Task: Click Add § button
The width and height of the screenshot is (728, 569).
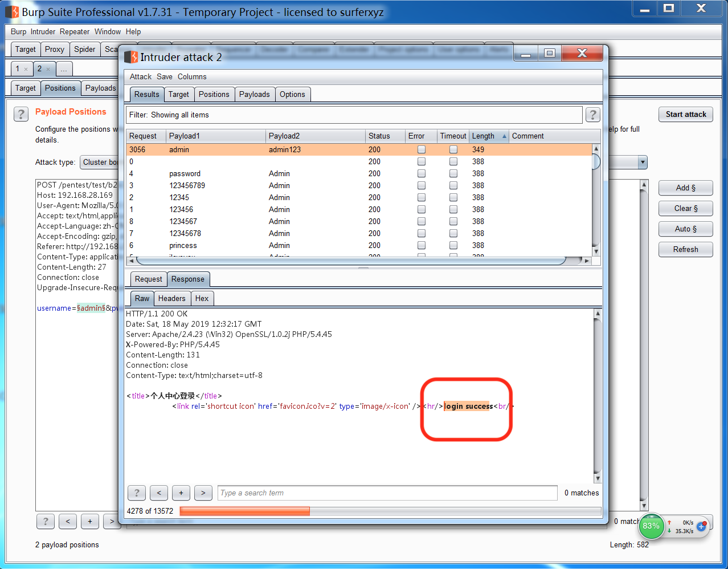Action: tap(686, 188)
